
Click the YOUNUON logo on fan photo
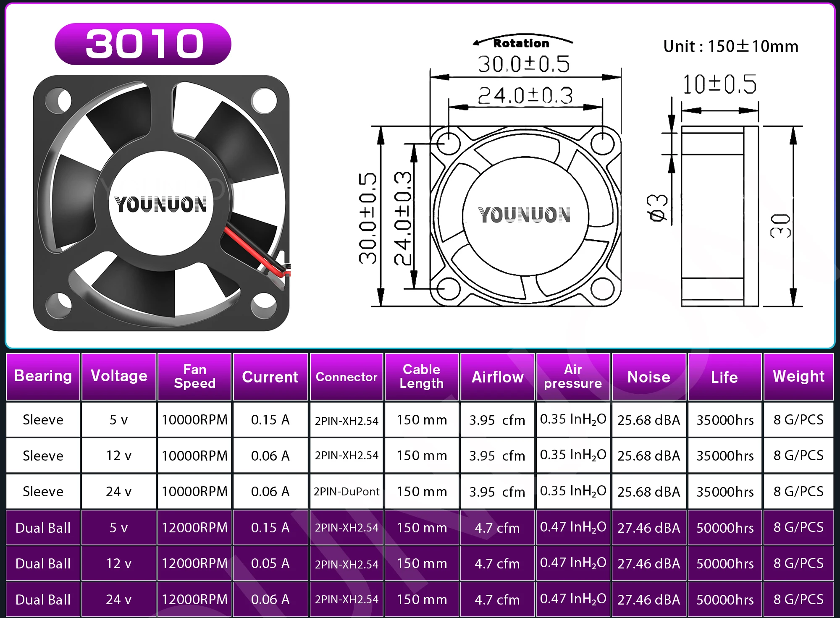pos(161,204)
